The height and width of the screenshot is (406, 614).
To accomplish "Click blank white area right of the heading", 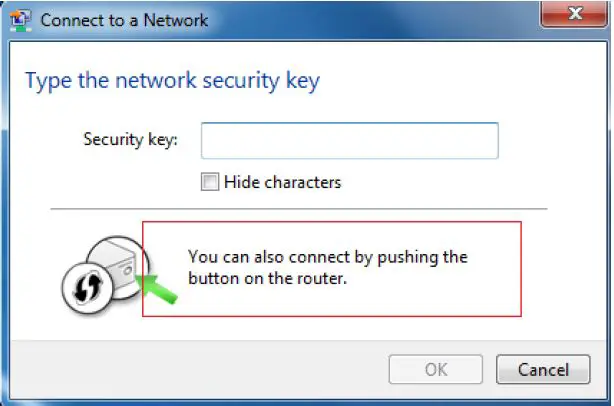I will (x=460, y=81).
